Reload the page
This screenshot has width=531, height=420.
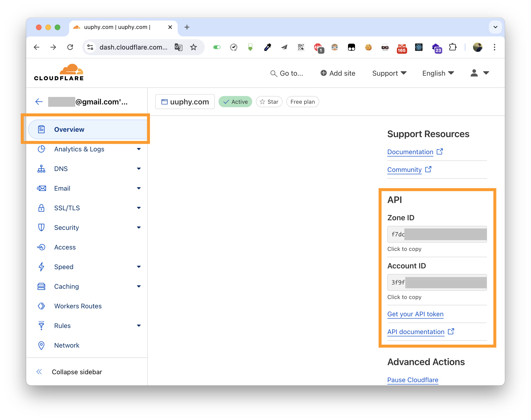coord(70,47)
